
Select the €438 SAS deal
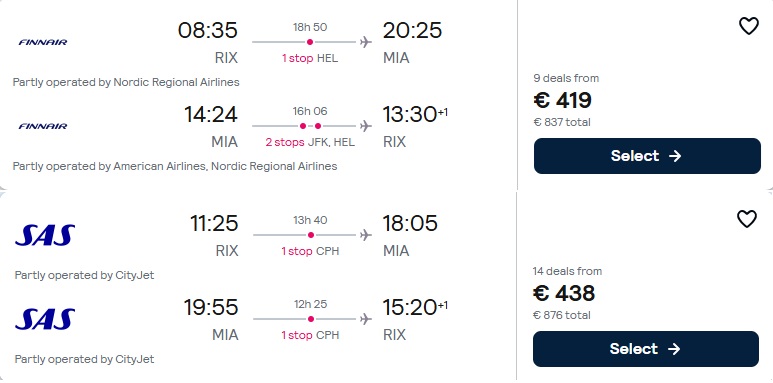coord(646,349)
